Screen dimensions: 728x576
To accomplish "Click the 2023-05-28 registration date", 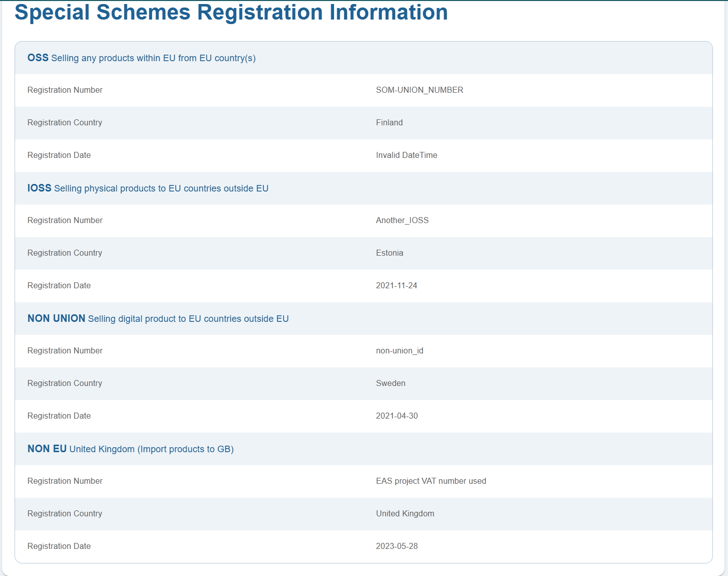I will click(x=397, y=546).
